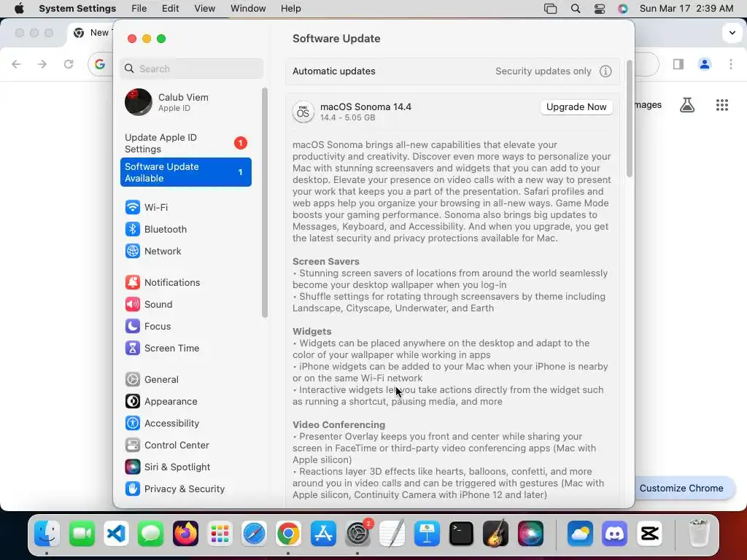Image resolution: width=747 pixels, height=560 pixels.
Task: Open Chrome Search Labs flask icon
Action: coord(687,105)
